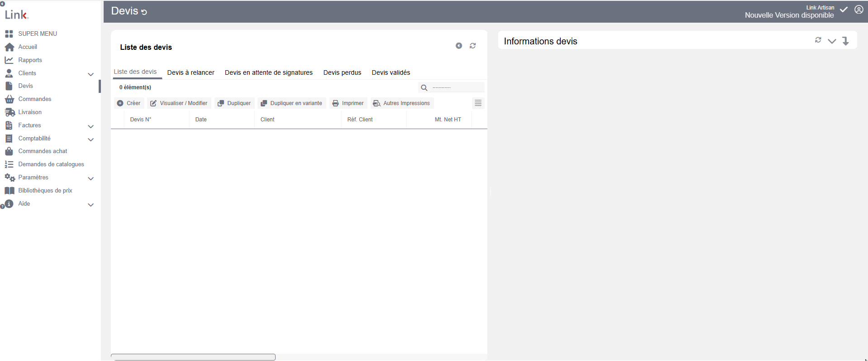This screenshot has width=868, height=361.
Task: Click the undo arrow beside Devis title
Action: click(x=144, y=12)
